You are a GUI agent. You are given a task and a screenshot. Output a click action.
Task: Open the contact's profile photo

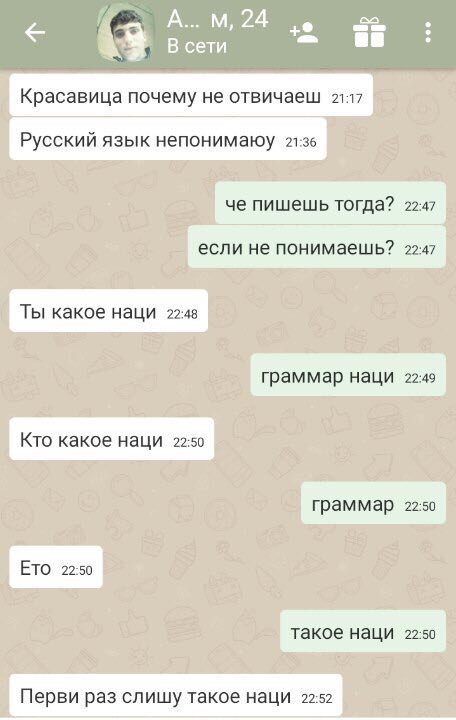pyautogui.click(x=125, y=33)
